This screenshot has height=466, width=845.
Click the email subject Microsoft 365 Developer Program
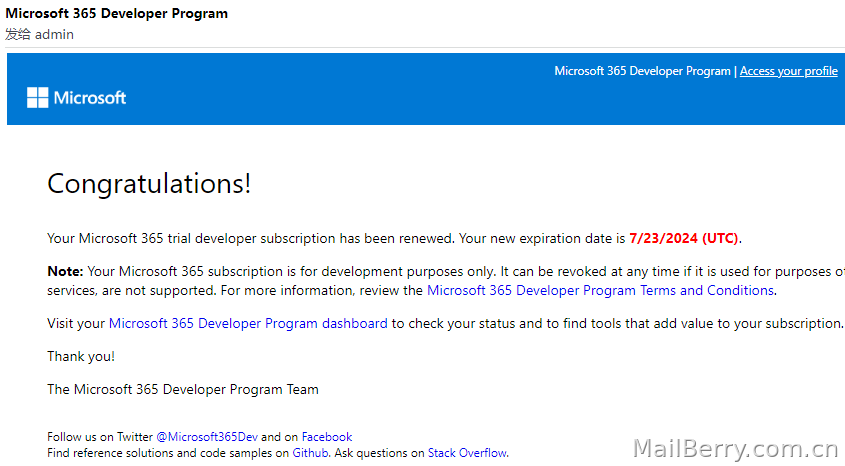[x=116, y=13]
